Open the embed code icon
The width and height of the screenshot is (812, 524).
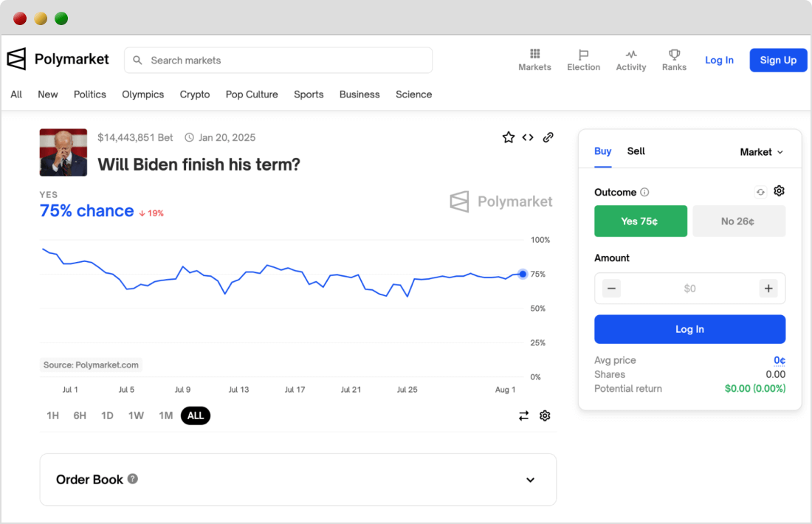(528, 137)
